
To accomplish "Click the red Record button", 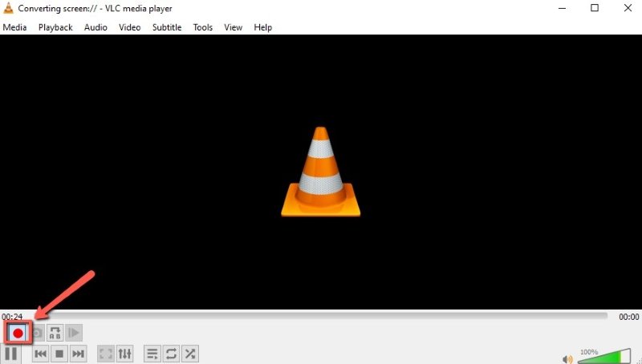I will [x=18, y=333].
